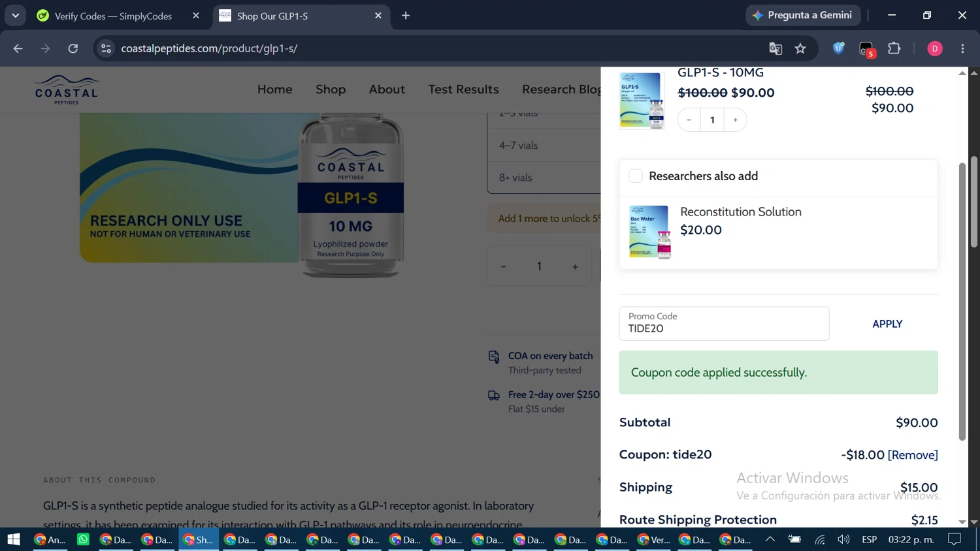980x551 pixels.
Task: Check the Researchers also add checkbox
Action: point(636,176)
